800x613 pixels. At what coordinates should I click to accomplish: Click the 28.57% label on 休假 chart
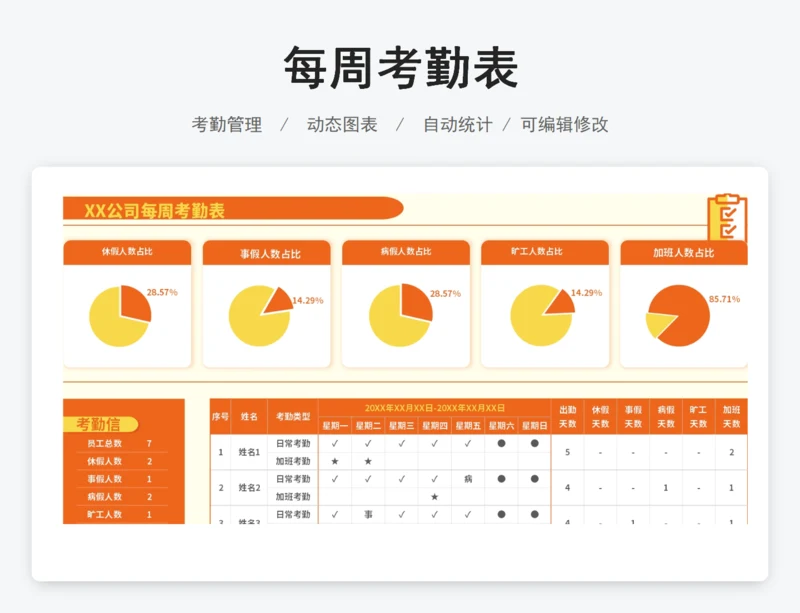coord(162,292)
